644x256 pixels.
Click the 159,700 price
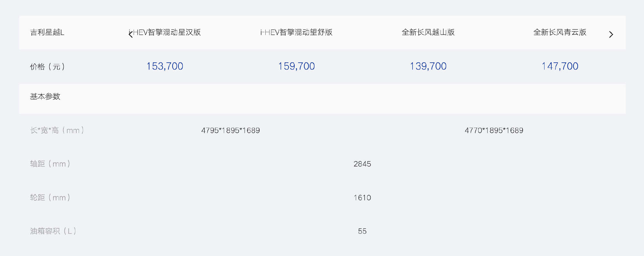[x=296, y=66]
